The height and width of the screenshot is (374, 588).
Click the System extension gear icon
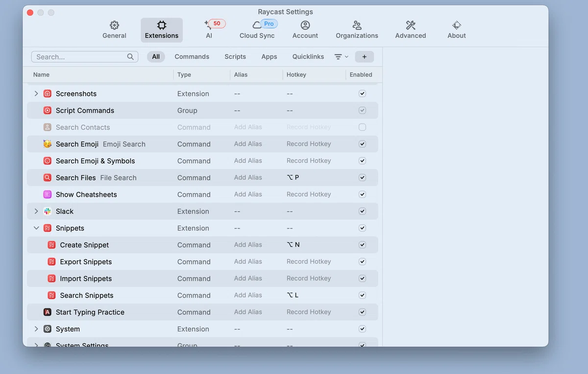[48, 329]
